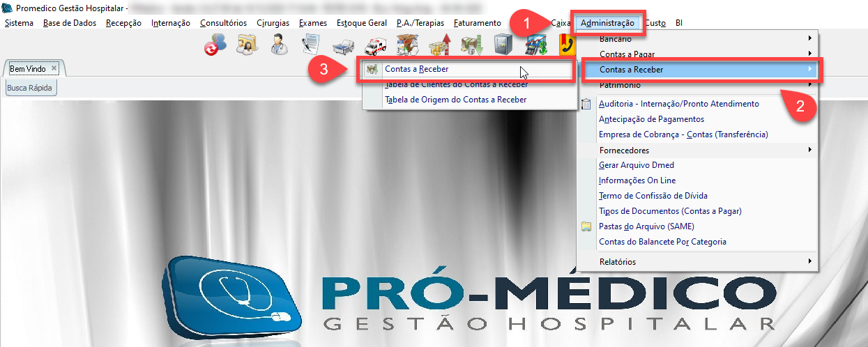Expand the Relatórios submenu
868x347 pixels.
pyautogui.click(x=697, y=261)
